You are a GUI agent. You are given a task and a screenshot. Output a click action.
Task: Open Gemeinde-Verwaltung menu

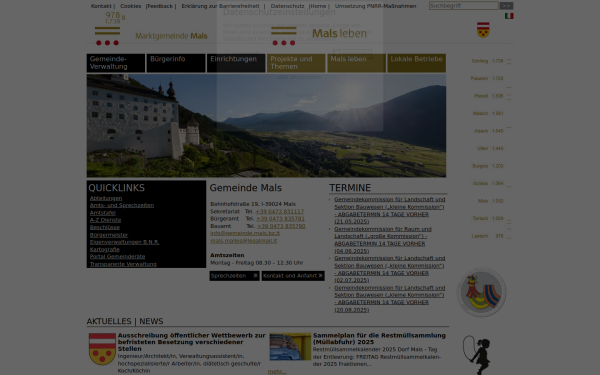(116, 63)
